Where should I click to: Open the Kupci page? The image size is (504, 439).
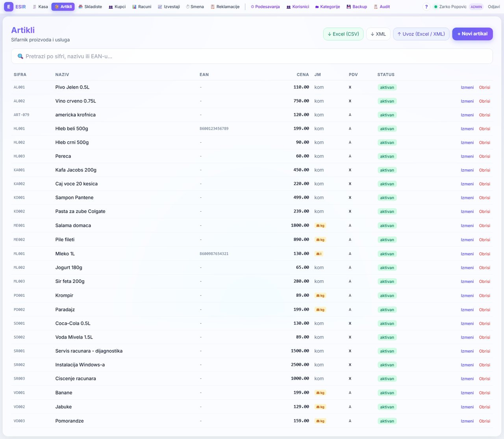117,7
